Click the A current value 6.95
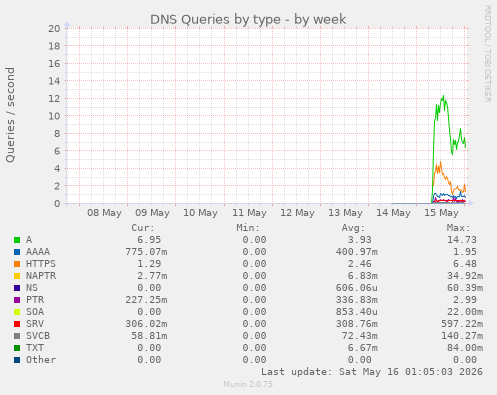Image resolution: width=497 pixels, height=395 pixels. click(149, 240)
